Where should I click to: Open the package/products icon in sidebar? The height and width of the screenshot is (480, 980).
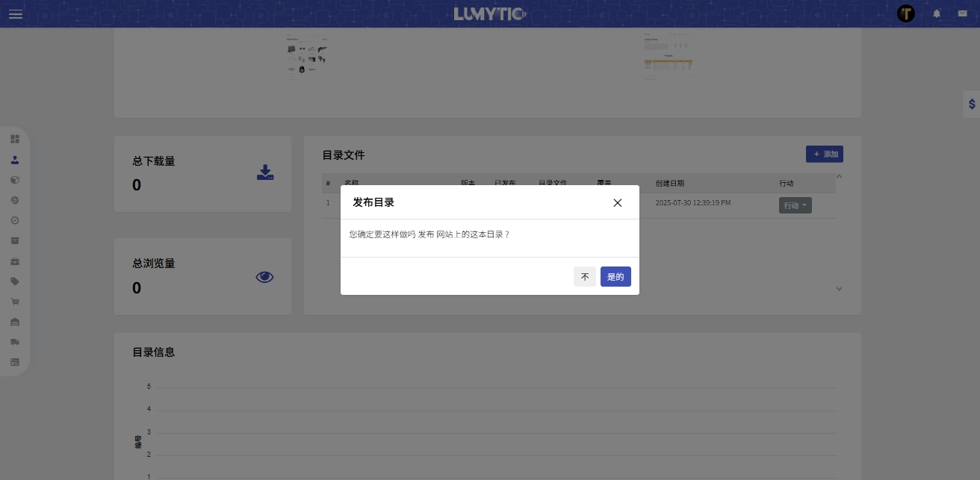15,180
